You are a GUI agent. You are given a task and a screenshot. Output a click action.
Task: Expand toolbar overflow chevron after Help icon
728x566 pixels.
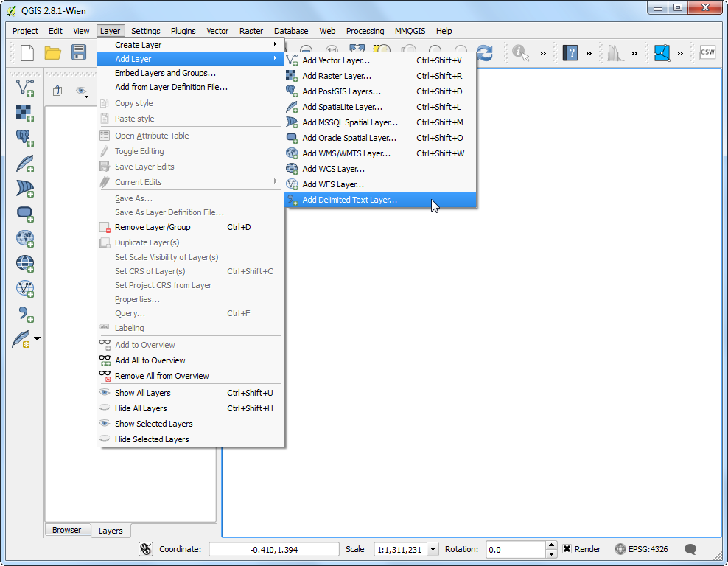(x=589, y=53)
